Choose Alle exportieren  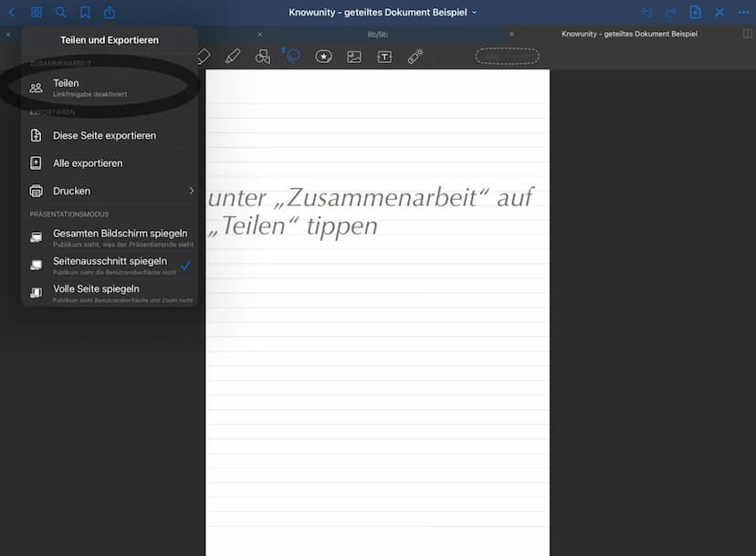pos(110,163)
